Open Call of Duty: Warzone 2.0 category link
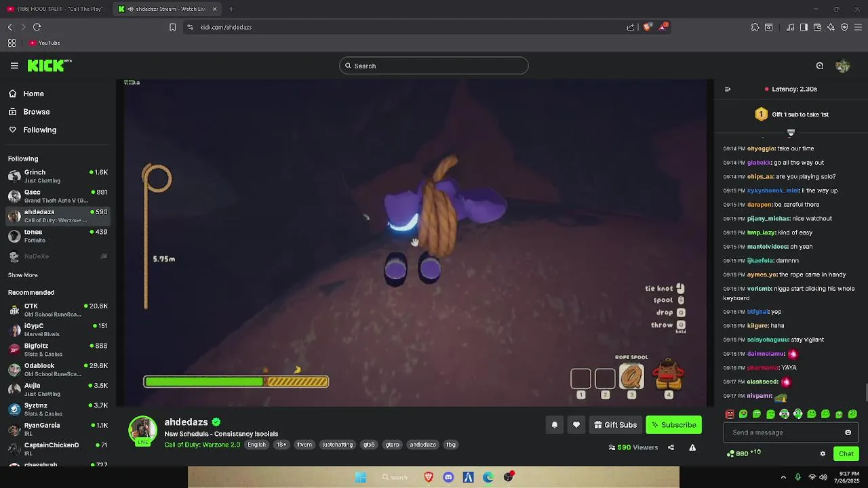 pos(202,445)
